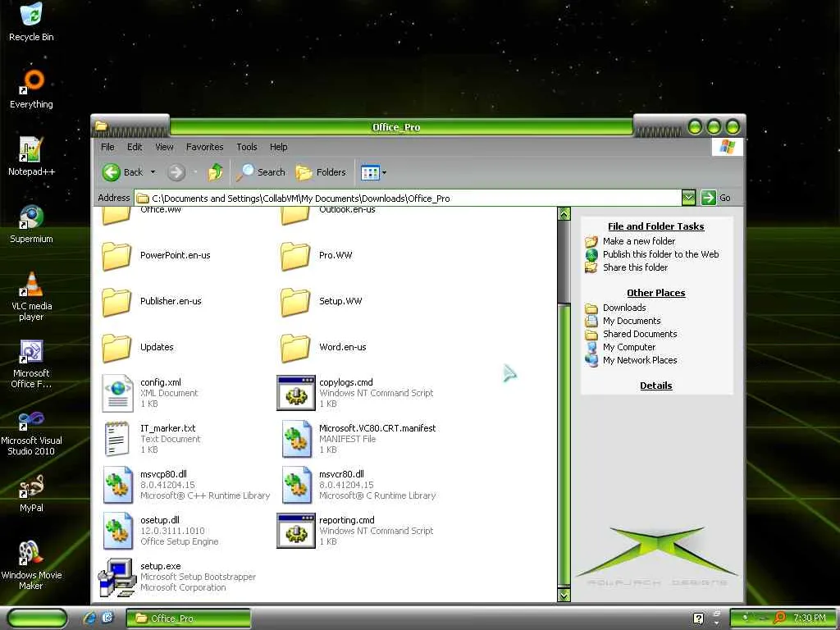Go Up one folder level
This screenshot has width=840, height=630.
coord(216,172)
